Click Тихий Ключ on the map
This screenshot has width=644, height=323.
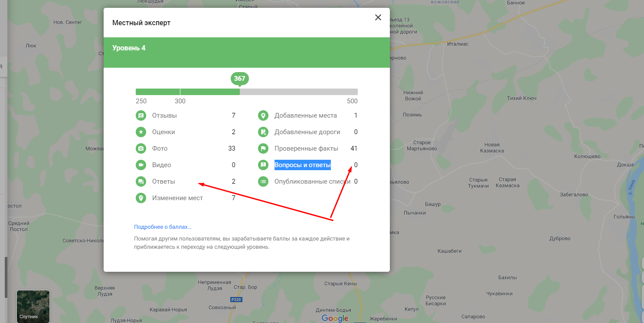pyautogui.click(x=522, y=98)
